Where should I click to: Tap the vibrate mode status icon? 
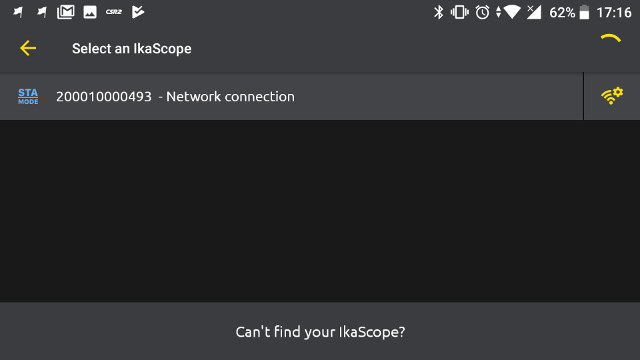coord(460,13)
